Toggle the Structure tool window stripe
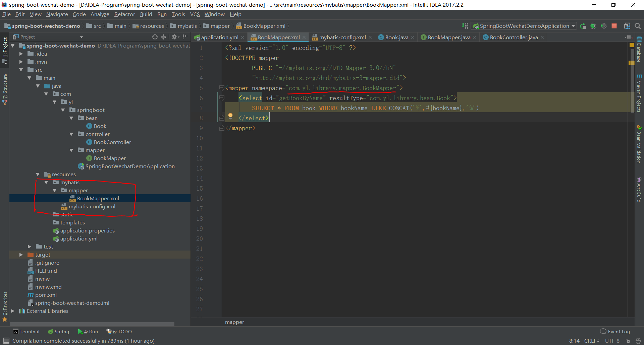644x345 pixels. pos(5,89)
